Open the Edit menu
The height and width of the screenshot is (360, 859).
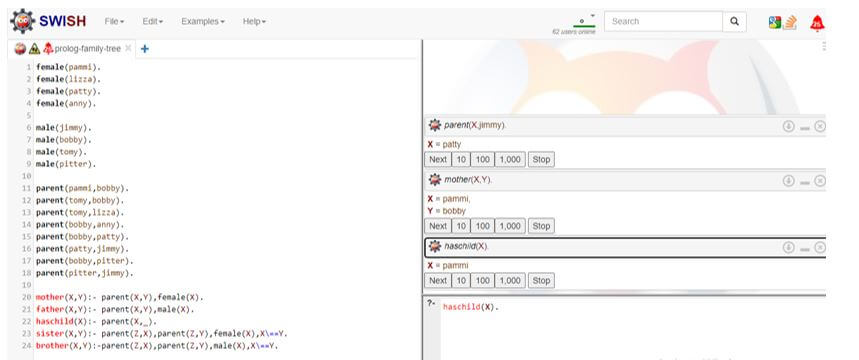(x=153, y=21)
